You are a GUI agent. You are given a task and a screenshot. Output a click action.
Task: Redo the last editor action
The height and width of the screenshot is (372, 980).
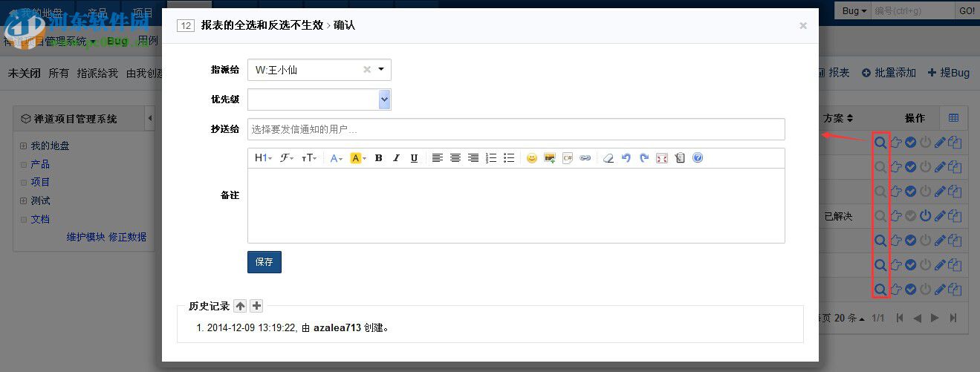pos(644,158)
